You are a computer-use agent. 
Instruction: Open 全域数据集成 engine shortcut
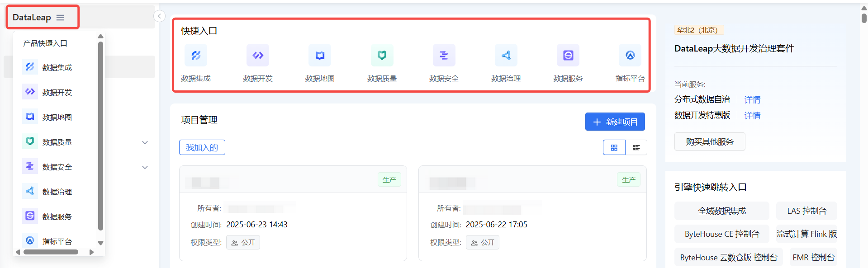pyautogui.click(x=722, y=211)
